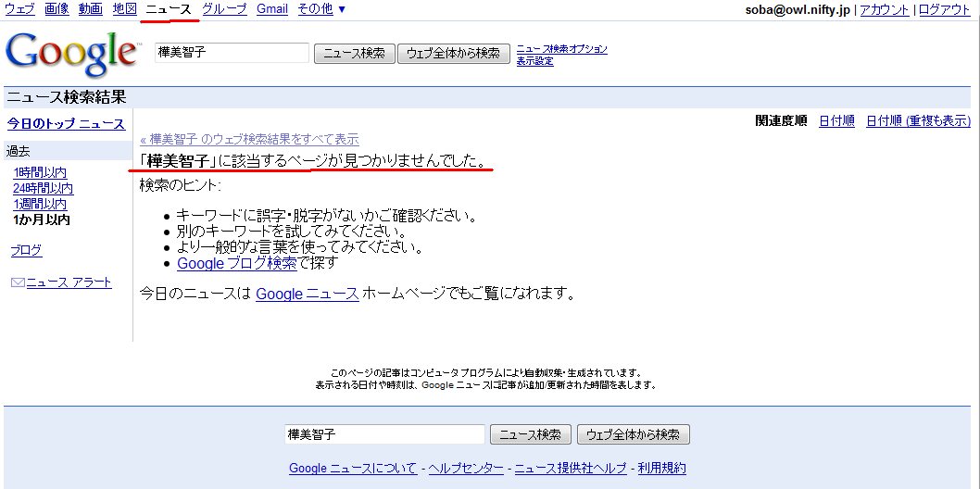This screenshot has height=489, width=980.
Task: Open the グループ link in top navigation
Action: click(225, 8)
